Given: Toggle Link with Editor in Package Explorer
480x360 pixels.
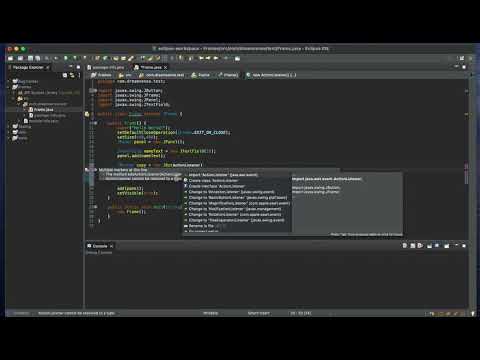Looking at the screenshot, I should [72, 76].
